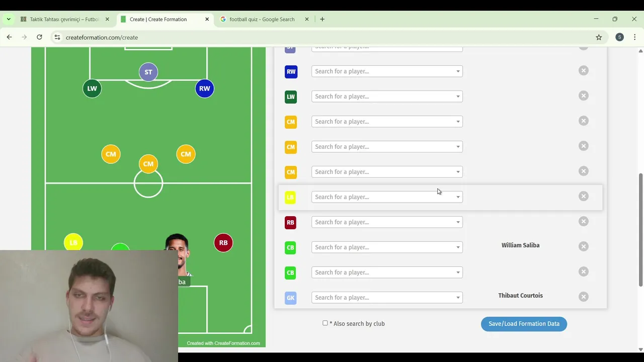
Task: Enable the Also search by club checkbox
Action: click(325, 323)
